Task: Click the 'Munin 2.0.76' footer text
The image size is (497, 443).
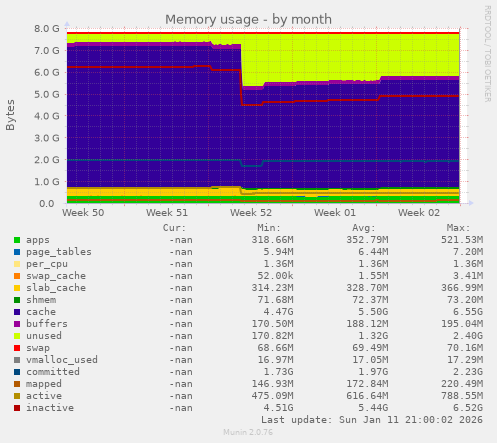Action: (248, 433)
